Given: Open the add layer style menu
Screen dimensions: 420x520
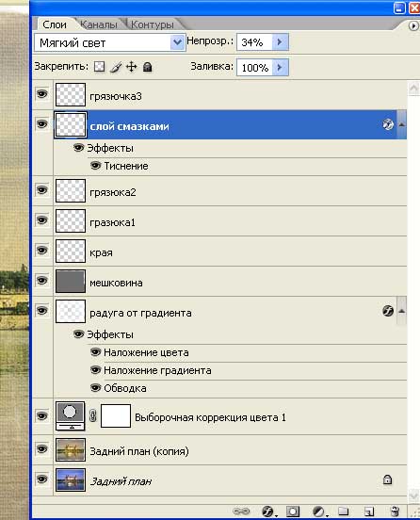Looking at the screenshot, I should [x=267, y=511].
